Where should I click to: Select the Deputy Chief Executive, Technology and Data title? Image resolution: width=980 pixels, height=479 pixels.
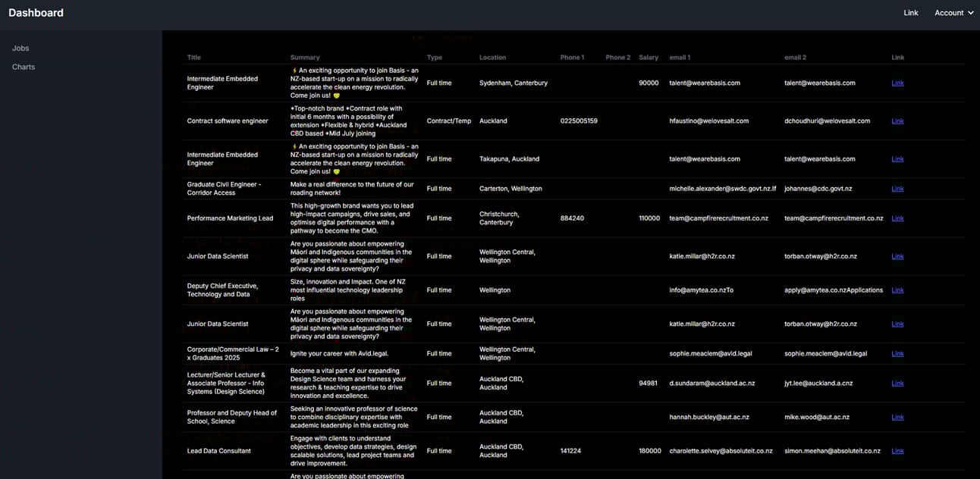coord(222,290)
